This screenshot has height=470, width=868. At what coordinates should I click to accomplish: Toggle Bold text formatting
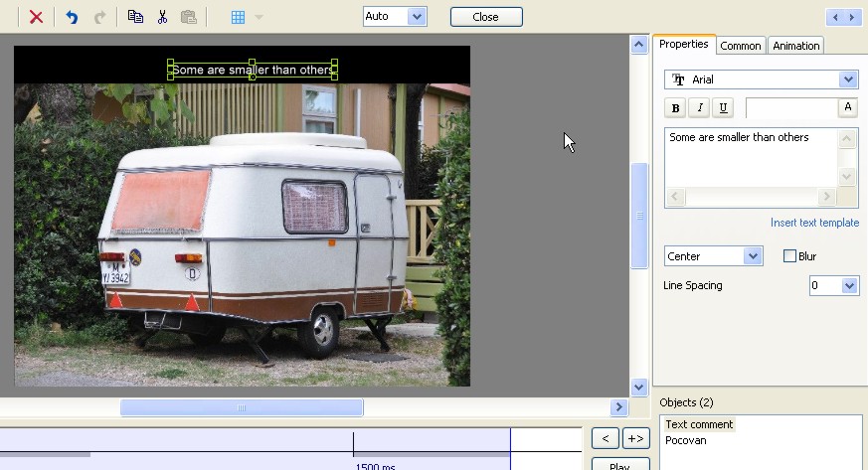tap(676, 108)
